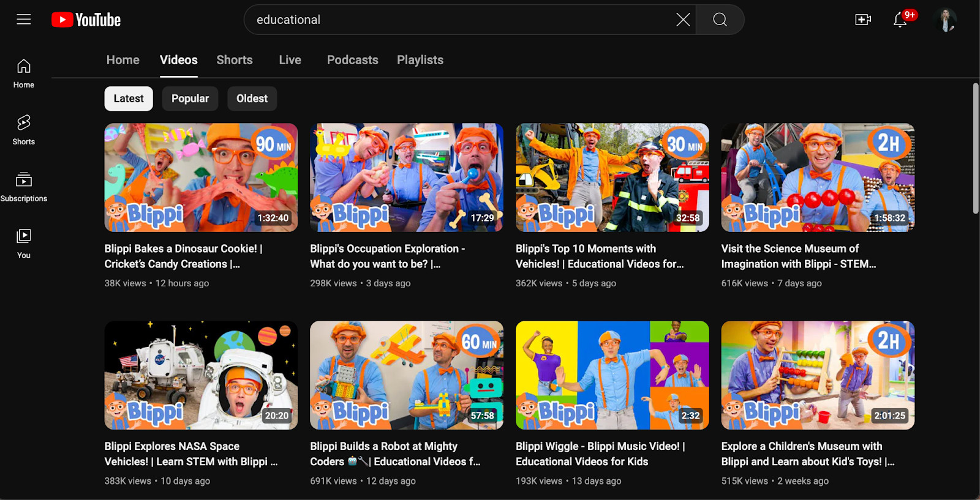This screenshot has height=500, width=980.
Task: Click the 32:58 duration badge
Action: click(688, 218)
